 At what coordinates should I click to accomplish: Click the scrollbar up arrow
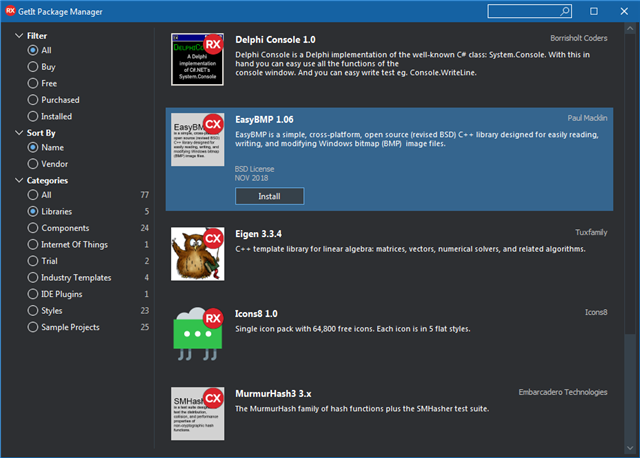click(630, 29)
